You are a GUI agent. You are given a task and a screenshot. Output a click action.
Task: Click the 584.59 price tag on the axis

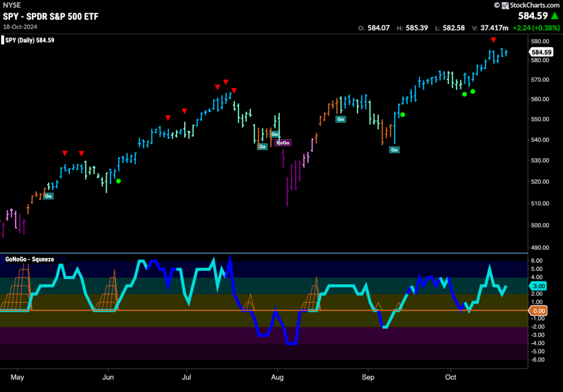tap(541, 52)
